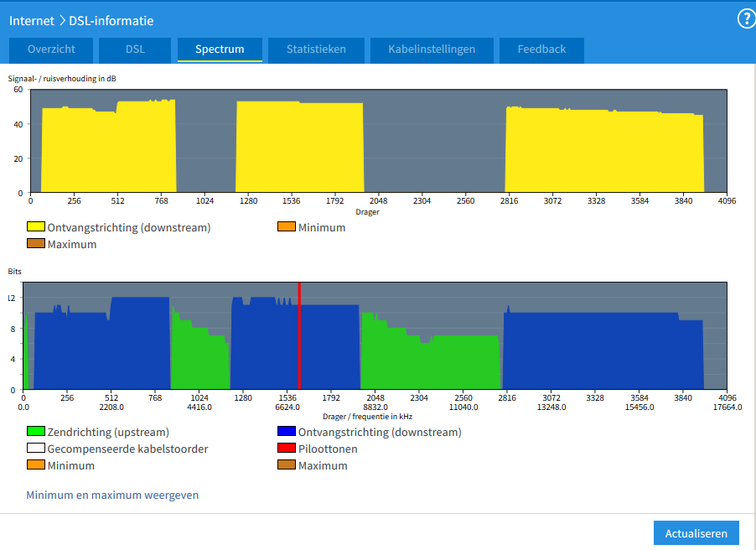This screenshot has height=550, width=756.
Task: Click the Actualiseren button
Action: 696,533
